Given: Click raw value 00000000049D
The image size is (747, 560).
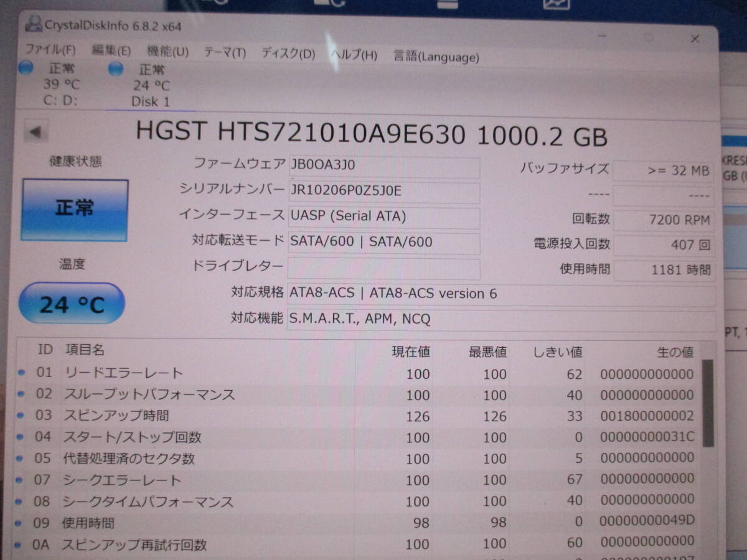Looking at the screenshot, I should point(647,520).
